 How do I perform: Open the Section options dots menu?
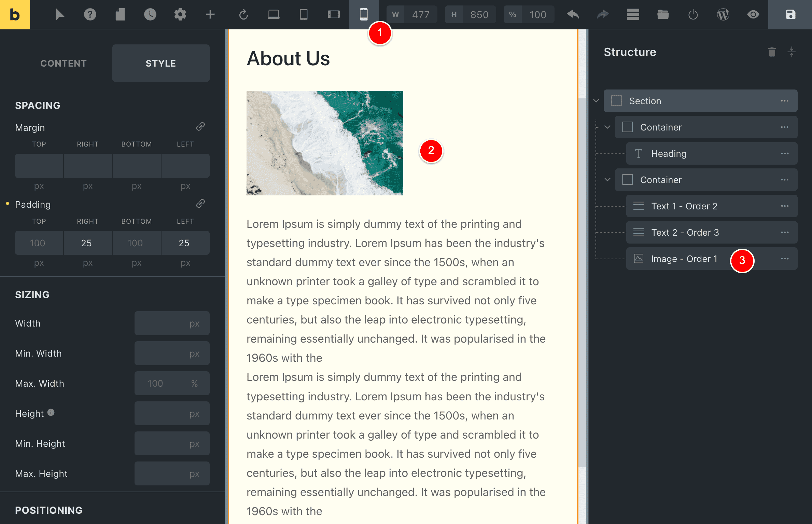coord(784,101)
